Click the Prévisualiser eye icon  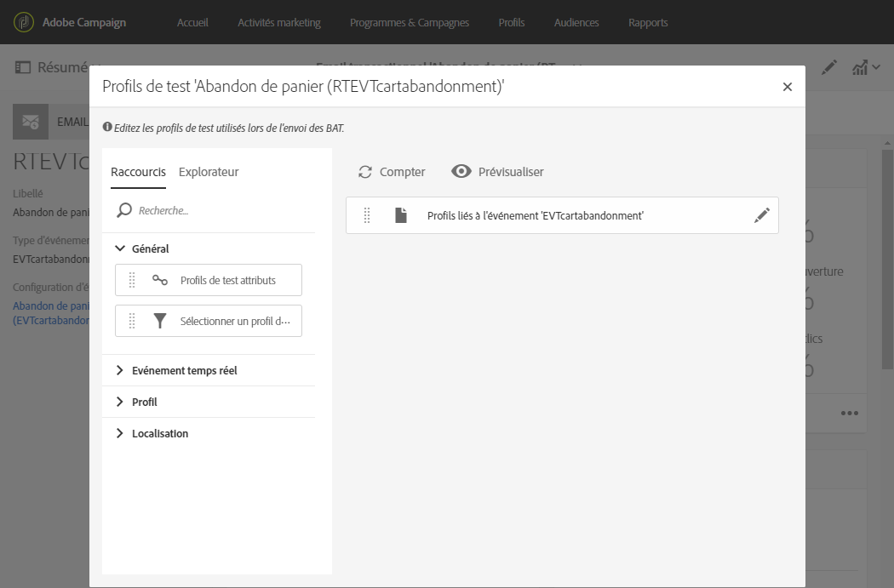(x=461, y=172)
